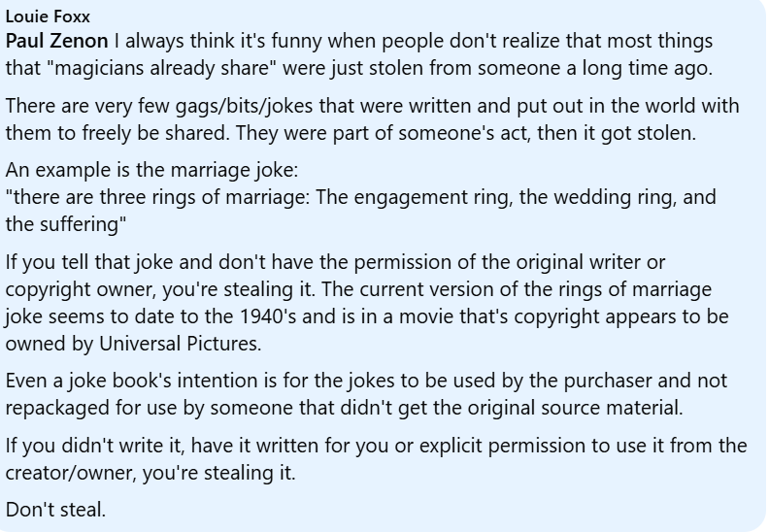Click the line "An example is the marriage joke:"

[x=151, y=170]
